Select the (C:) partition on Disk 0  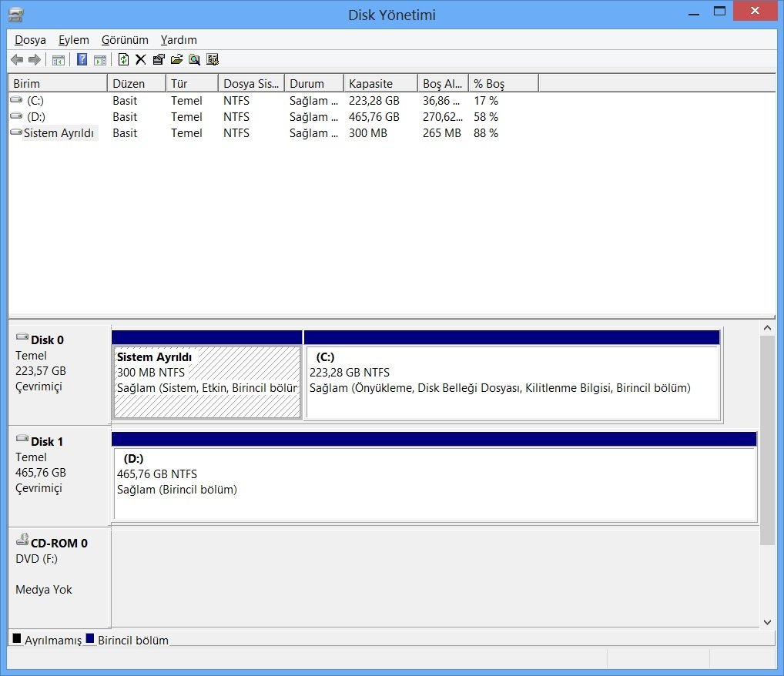[x=512, y=382]
